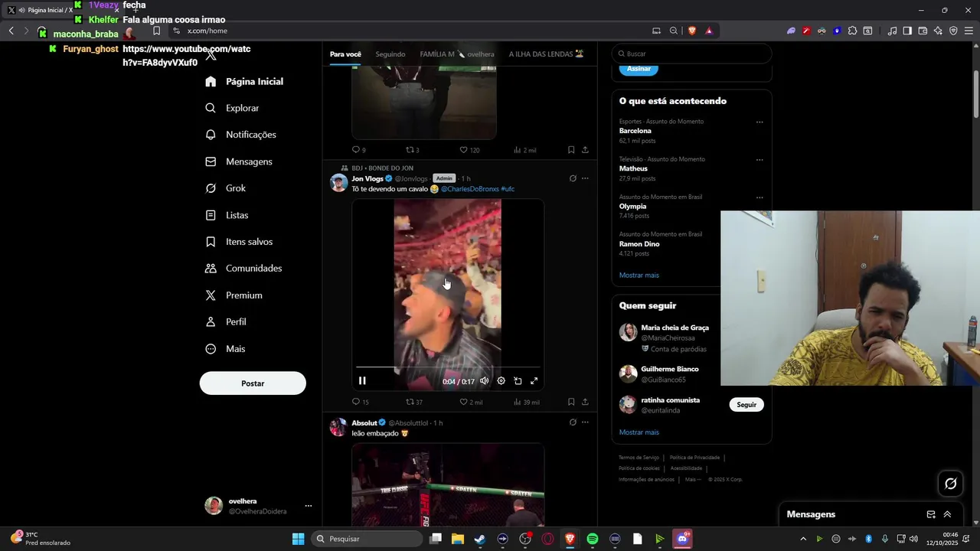Switch to A ILHA DAS LENDAS tab

(546, 54)
